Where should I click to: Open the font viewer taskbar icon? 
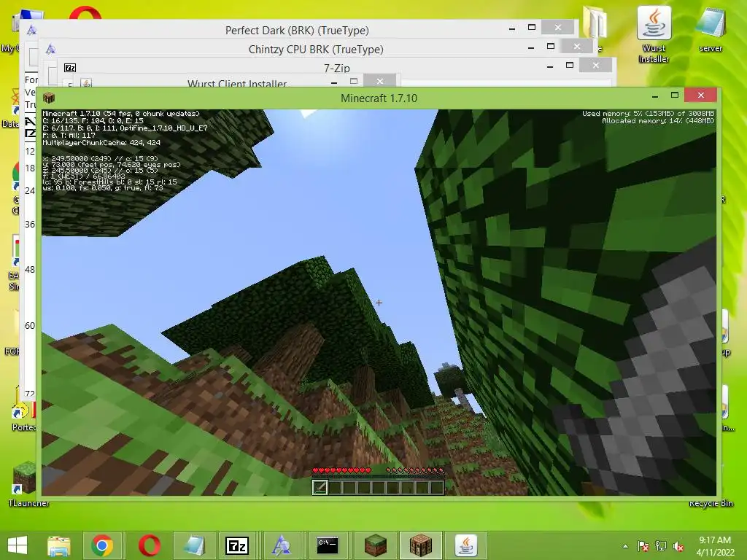click(x=282, y=545)
